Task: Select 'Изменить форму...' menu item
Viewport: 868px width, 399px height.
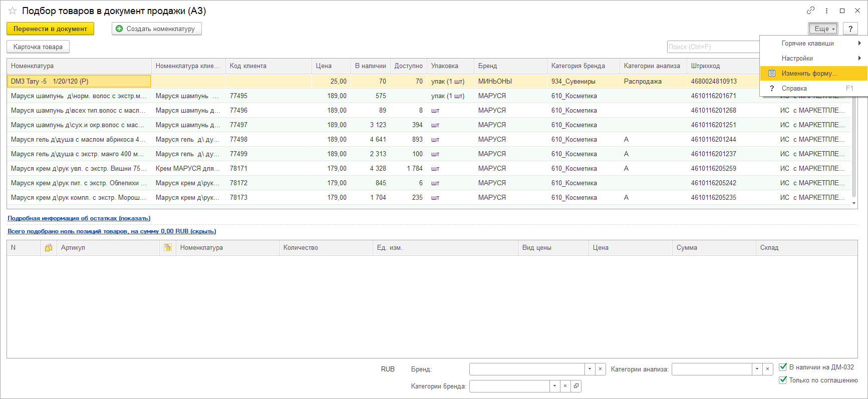Action: click(809, 74)
